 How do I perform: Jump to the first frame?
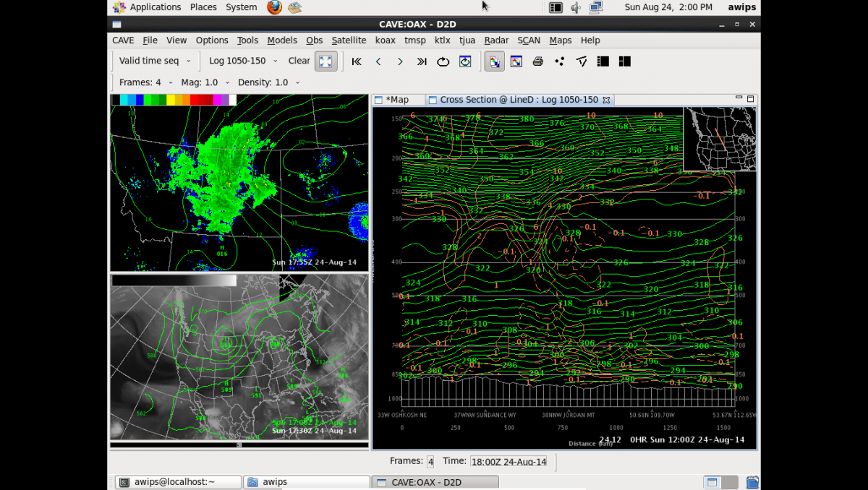click(357, 61)
